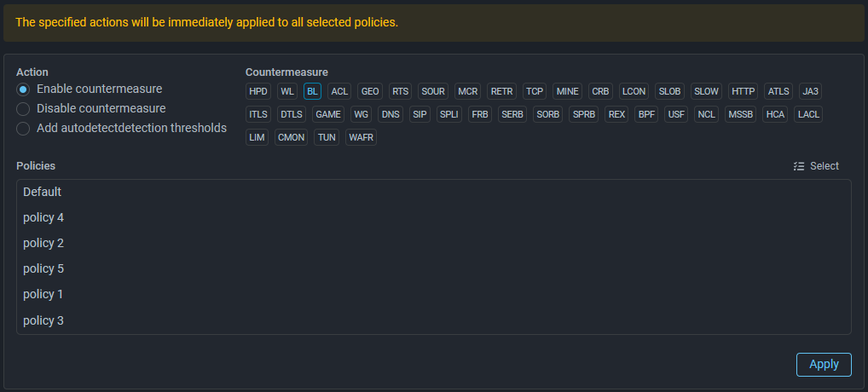Image resolution: width=868 pixels, height=392 pixels.
Task: Select policy 4 in the list
Action: 43,218
